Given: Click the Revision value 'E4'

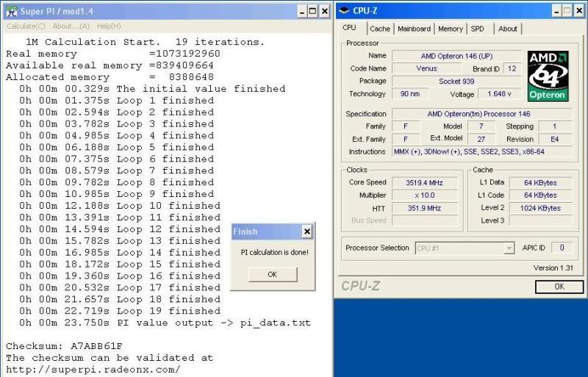Looking at the screenshot, I should [555, 139].
